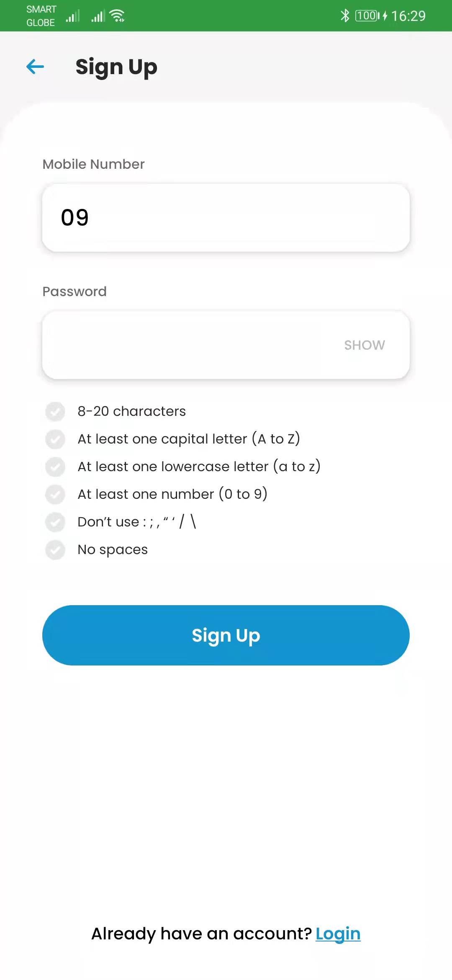Tap the SMART GLOBE carrier label
452x980 pixels.
click(41, 16)
